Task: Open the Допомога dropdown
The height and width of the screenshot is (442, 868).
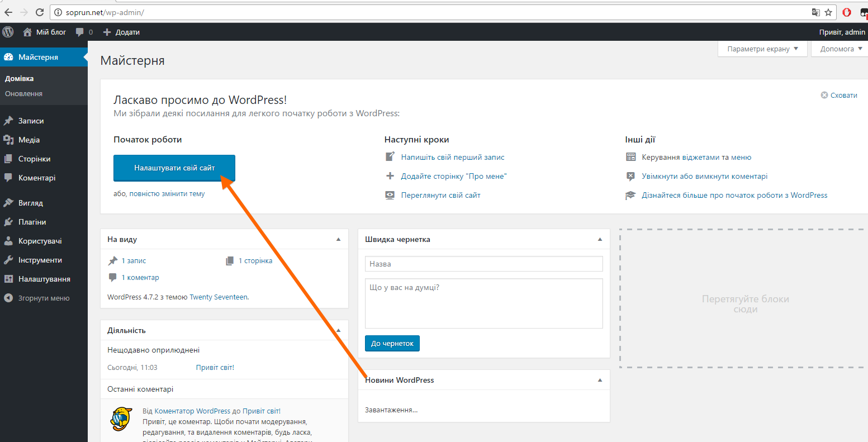Action: tap(840, 49)
